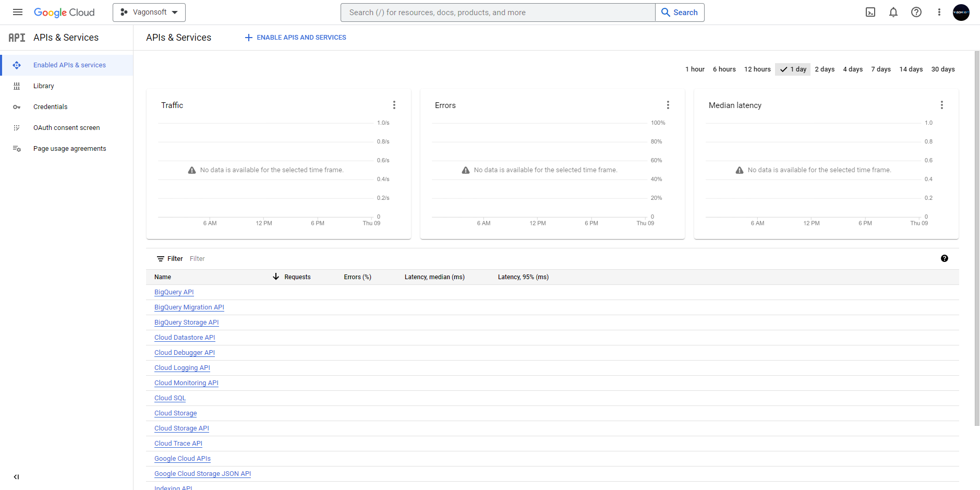The image size is (980, 490).
Task: Open the Median latency chart options menu
Action: click(942, 105)
